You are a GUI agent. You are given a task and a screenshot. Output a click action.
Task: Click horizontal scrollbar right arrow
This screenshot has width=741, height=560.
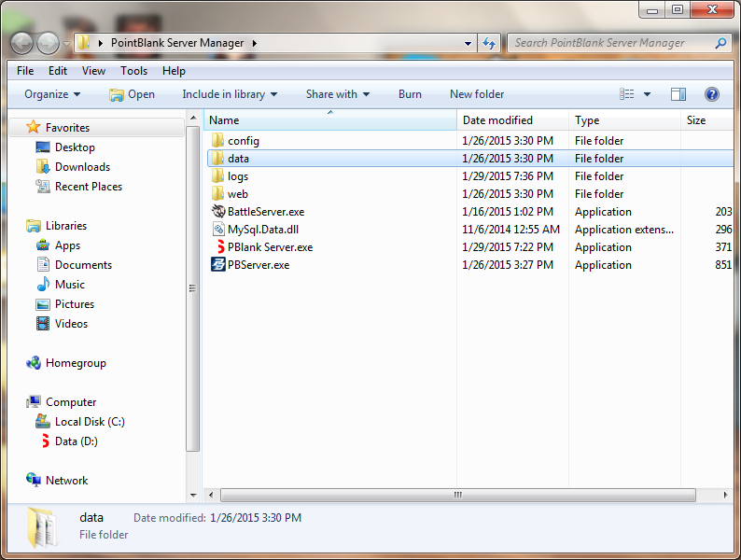(726, 495)
